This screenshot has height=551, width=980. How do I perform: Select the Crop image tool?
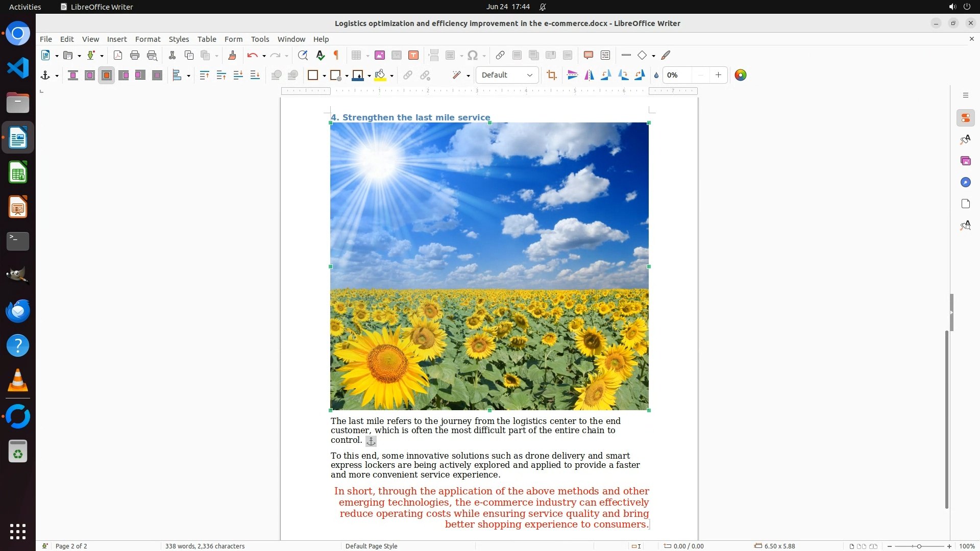click(x=551, y=76)
